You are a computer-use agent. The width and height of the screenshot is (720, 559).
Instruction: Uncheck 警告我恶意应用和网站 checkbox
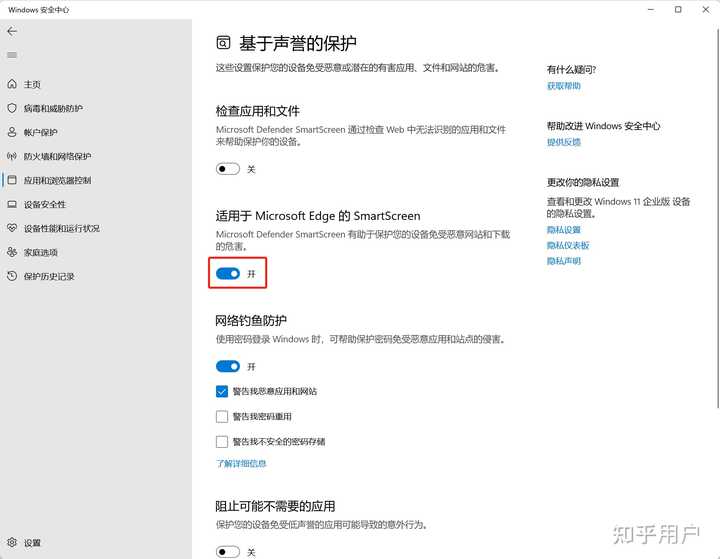click(x=222, y=391)
